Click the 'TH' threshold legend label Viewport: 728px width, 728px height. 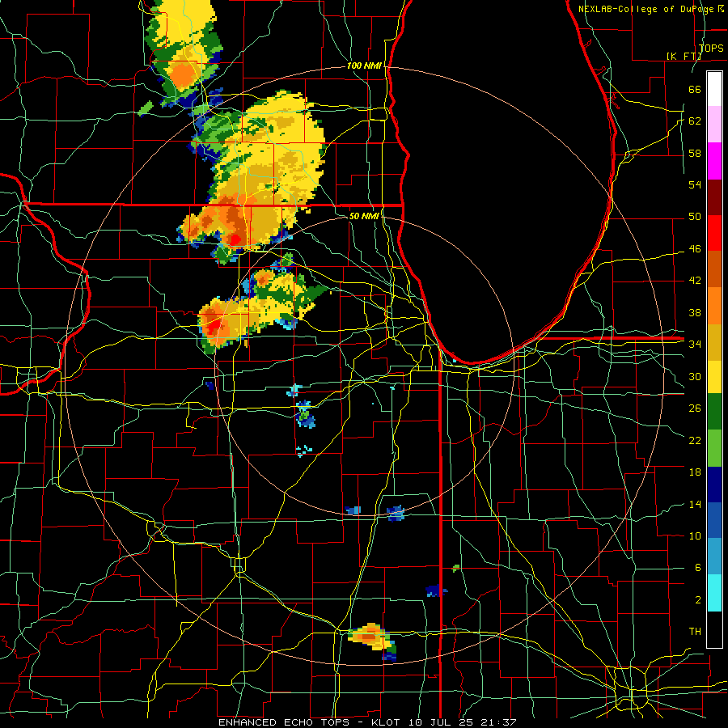[x=695, y=632]
